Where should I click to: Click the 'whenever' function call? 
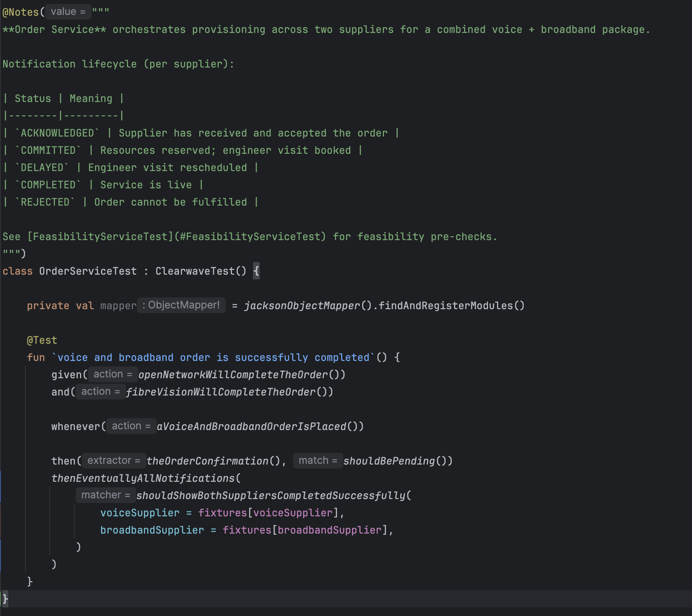[x=76, y=426]
